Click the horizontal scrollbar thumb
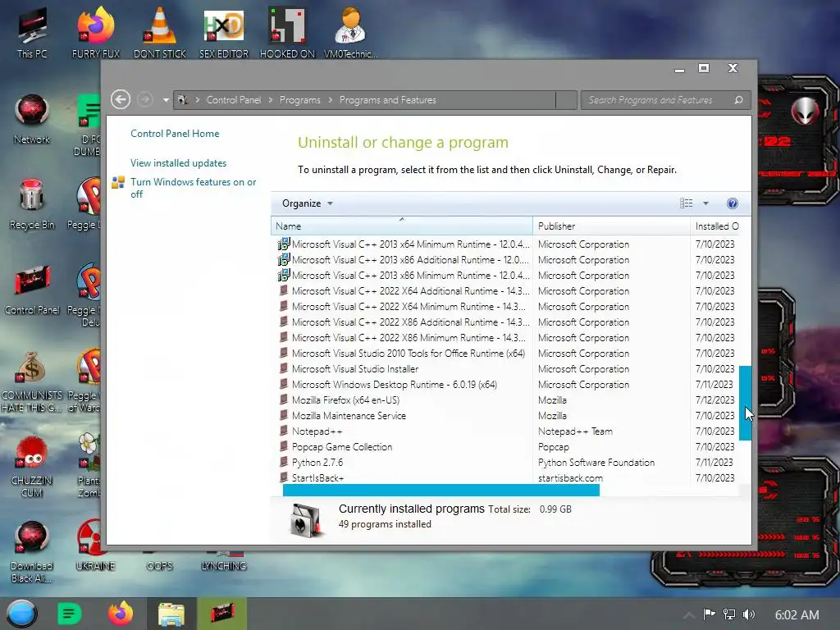The image size is (840, 630). point(441,491)
